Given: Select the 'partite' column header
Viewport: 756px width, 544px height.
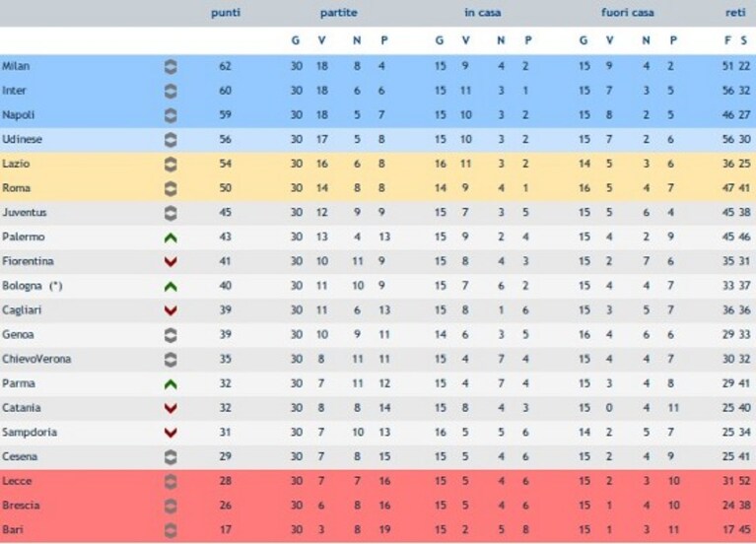Looking at the screenshot, I should pyautogui.click(x=338, y=13).
